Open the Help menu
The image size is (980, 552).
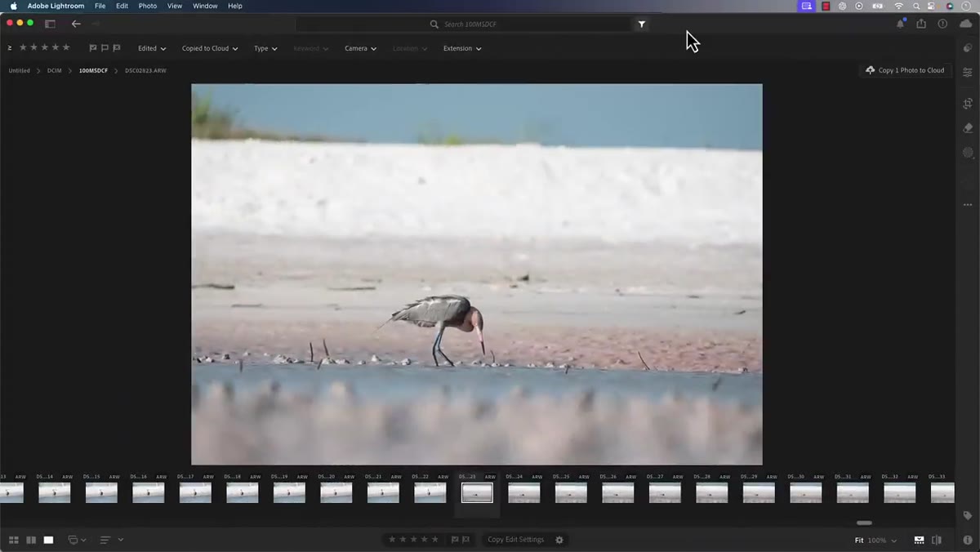tap(235, 6)
